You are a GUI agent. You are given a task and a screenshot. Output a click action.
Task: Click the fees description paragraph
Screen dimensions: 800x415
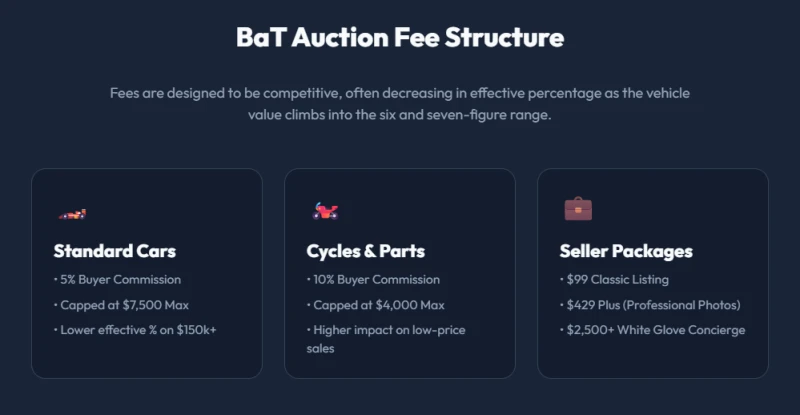tap(400, 104)
